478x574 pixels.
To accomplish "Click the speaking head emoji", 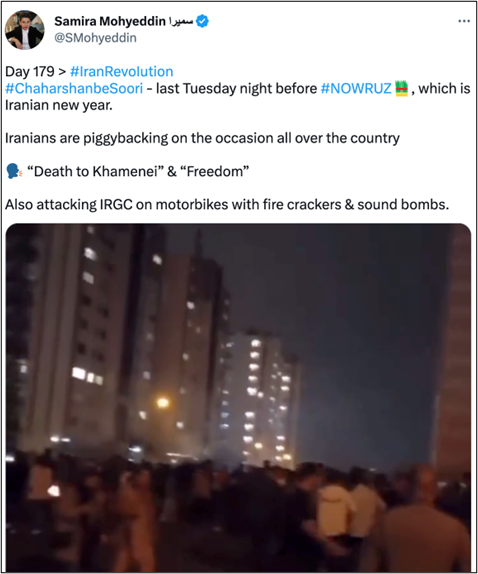I will click(x=14, y=171).
